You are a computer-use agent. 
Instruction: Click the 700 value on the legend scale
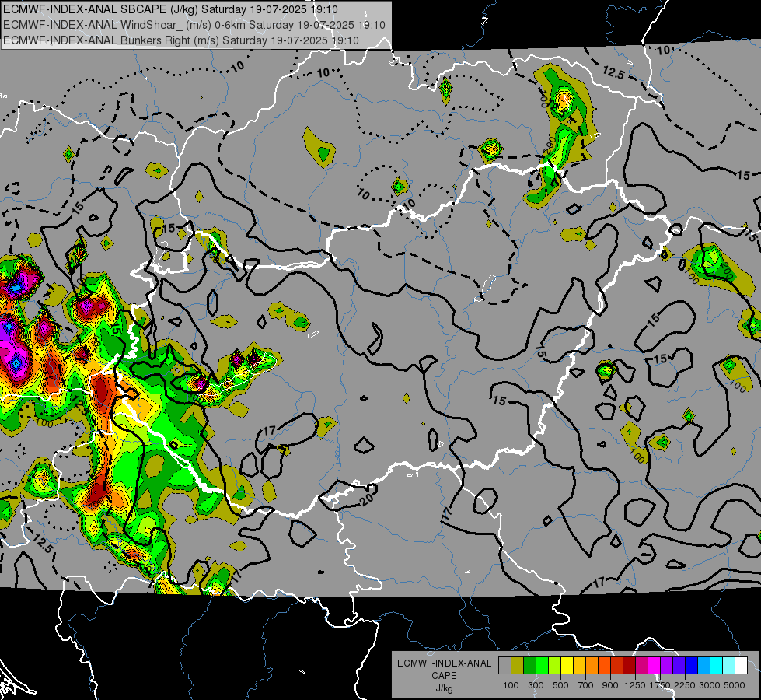pos(586,685)
